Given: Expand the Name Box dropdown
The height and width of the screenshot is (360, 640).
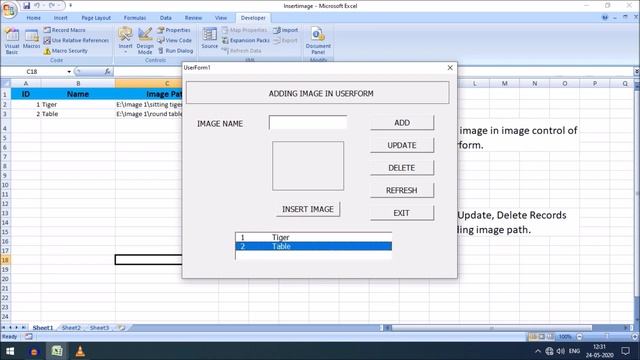Looking at the screenshot, I should [69, 72].
